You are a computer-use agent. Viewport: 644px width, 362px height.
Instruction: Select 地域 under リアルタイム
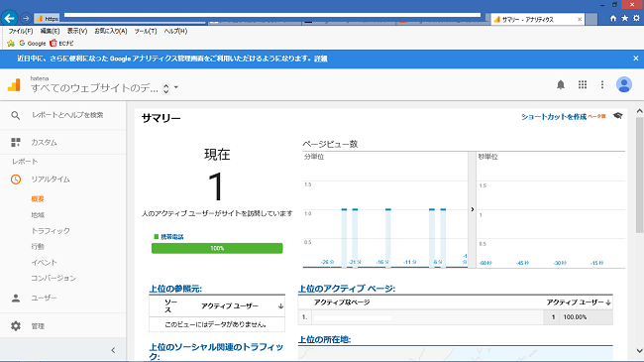pos(38,215)
